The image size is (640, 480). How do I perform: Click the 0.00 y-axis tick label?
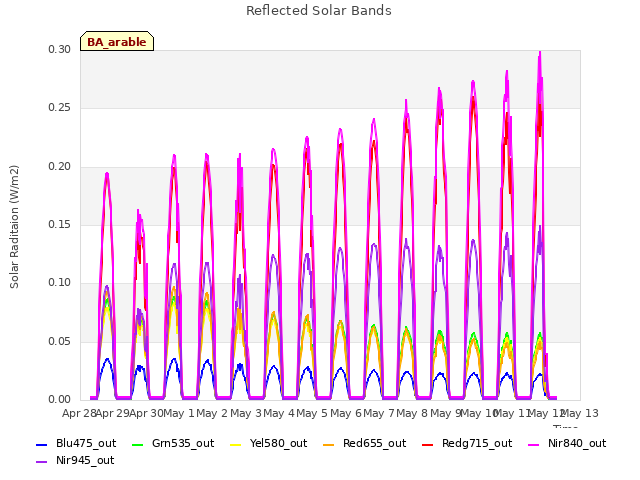click(x=60, y=399)
